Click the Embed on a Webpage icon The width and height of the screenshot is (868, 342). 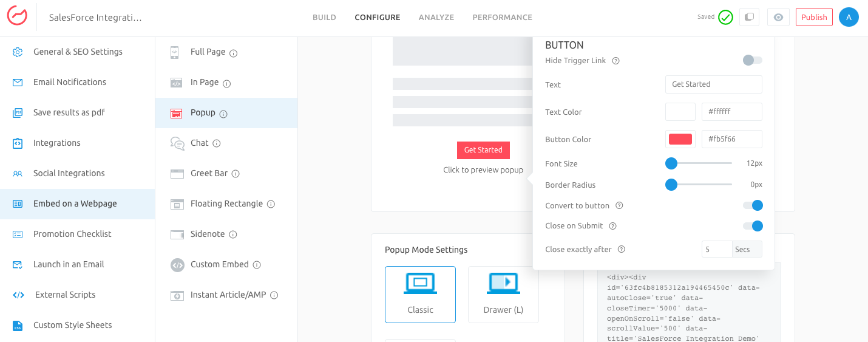[18, 204]
